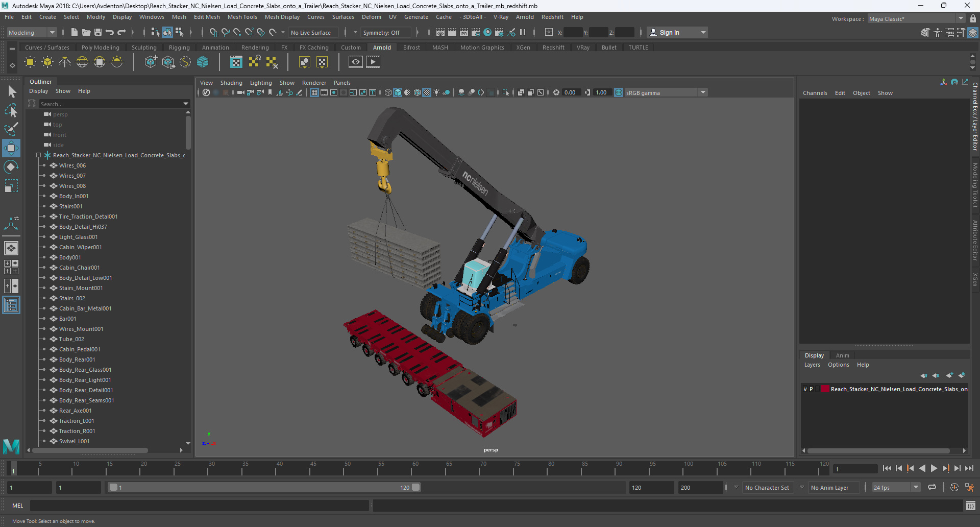Open the No Character Set dropdown
Image resolution: width=980 pixels, height=527 pixels.
click(736, 487)
